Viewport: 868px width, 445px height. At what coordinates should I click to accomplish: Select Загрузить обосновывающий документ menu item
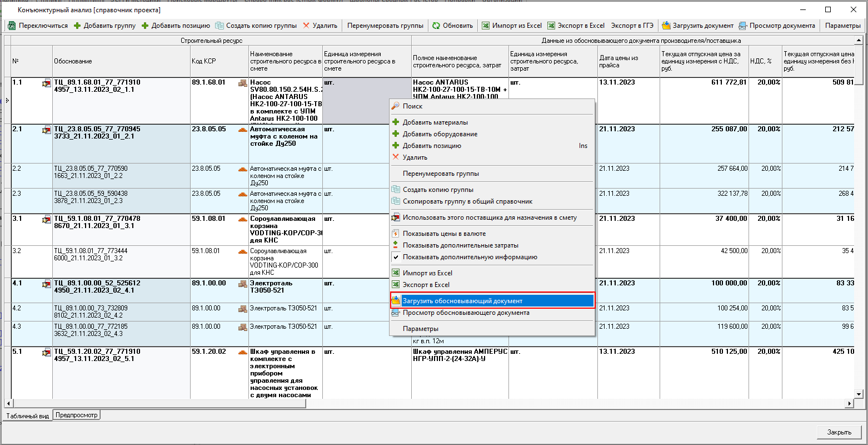click(x=462, y=301)
